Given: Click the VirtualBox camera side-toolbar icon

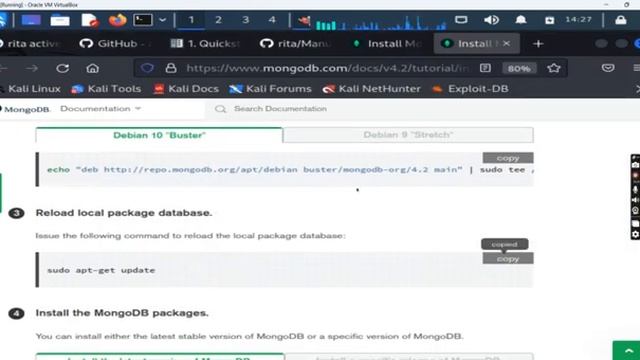Looking at the screenshot, I should [636, 165].
